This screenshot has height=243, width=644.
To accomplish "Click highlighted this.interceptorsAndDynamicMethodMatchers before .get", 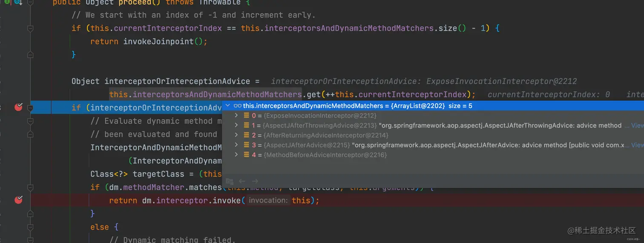I will pos(205,94).
